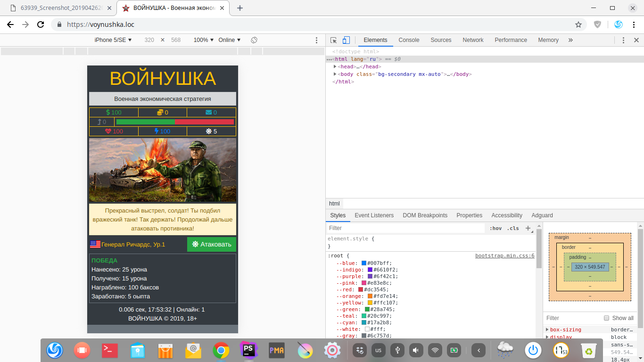
Task: Open the bootstrap.min.css:6 source link
Action: 504,255
